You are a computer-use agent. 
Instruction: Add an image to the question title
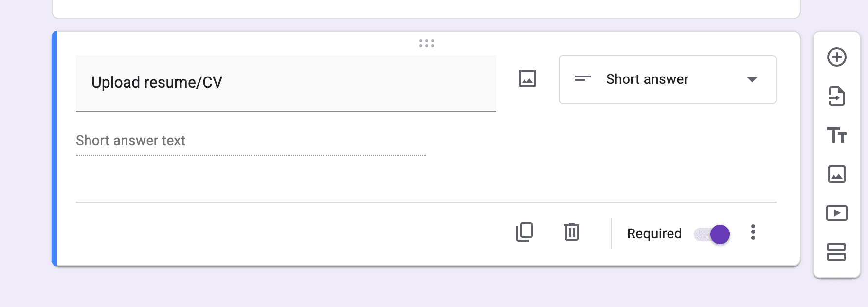pos(527,78)
